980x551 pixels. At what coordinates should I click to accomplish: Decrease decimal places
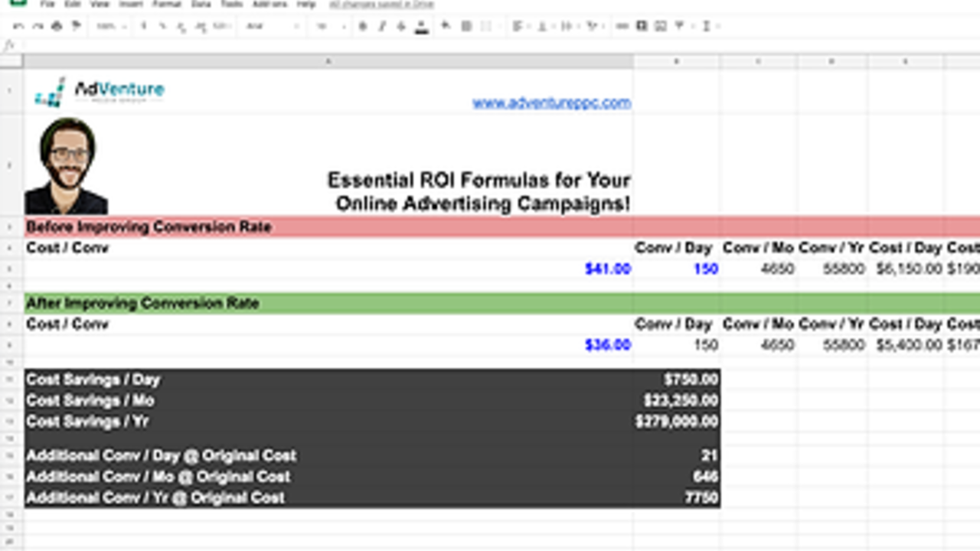pyautogui.click(x=181, y=26)
